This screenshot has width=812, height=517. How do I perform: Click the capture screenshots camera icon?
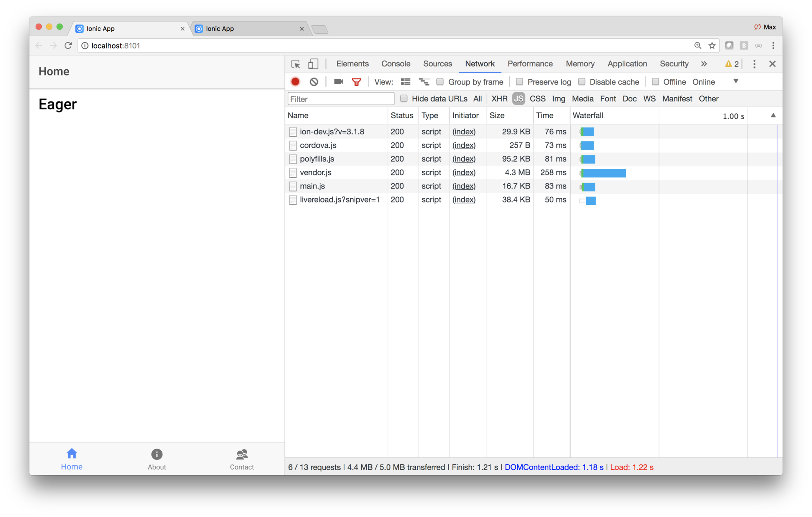coord(338,82)
